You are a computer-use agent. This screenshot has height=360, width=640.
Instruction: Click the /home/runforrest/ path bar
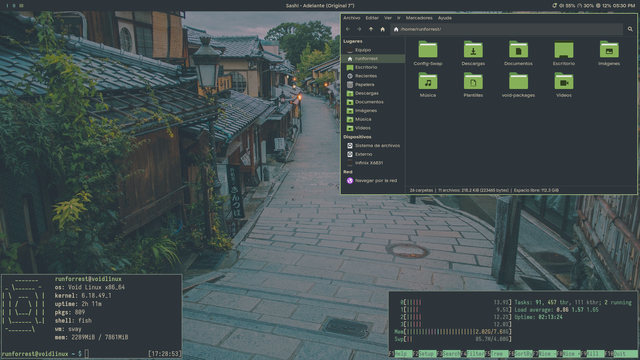507,29
